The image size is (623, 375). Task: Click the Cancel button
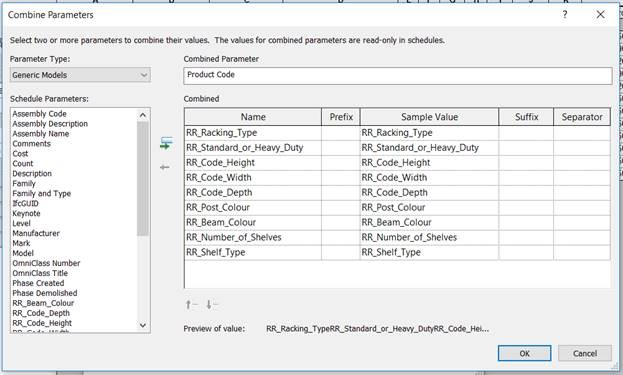coord(585,353)
